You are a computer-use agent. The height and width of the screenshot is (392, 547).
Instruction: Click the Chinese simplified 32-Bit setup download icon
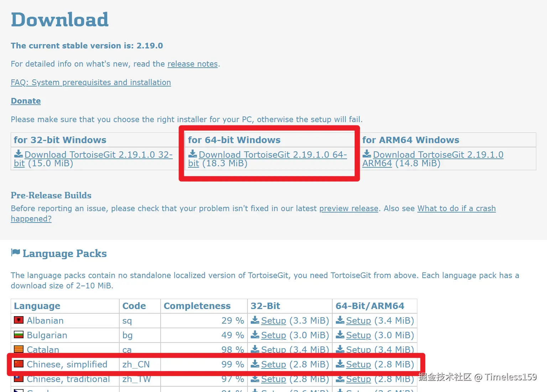click(255, 364)
